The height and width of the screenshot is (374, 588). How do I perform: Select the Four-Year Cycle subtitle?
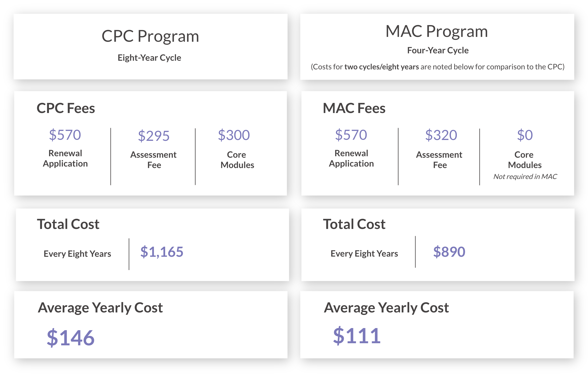click(438, 51)
